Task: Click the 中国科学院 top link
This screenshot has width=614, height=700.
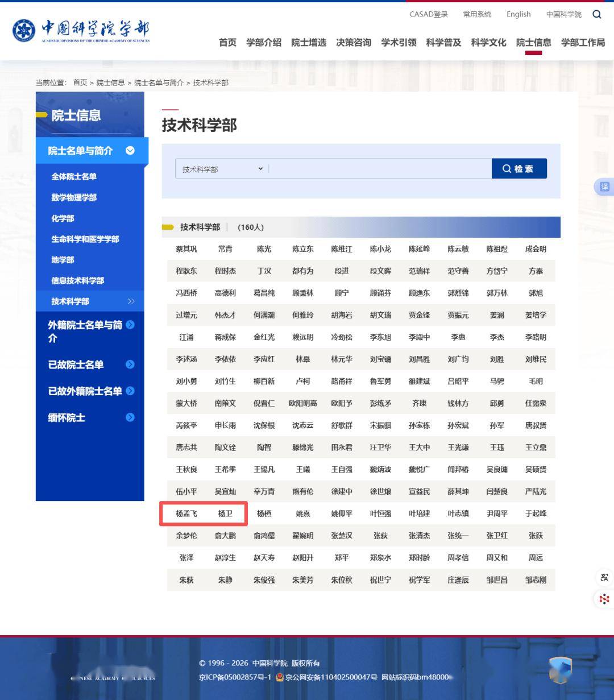Action: pyautogui.click(x=564, y=14)
